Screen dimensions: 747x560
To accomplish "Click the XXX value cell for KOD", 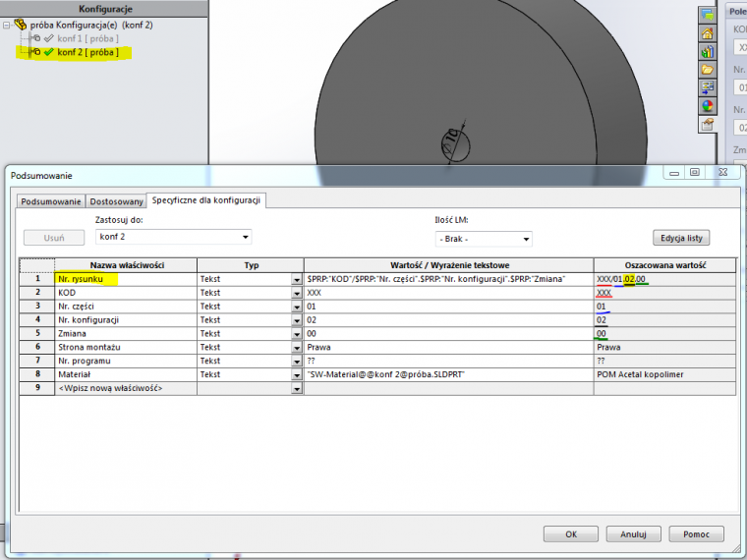I will point(449,293).
